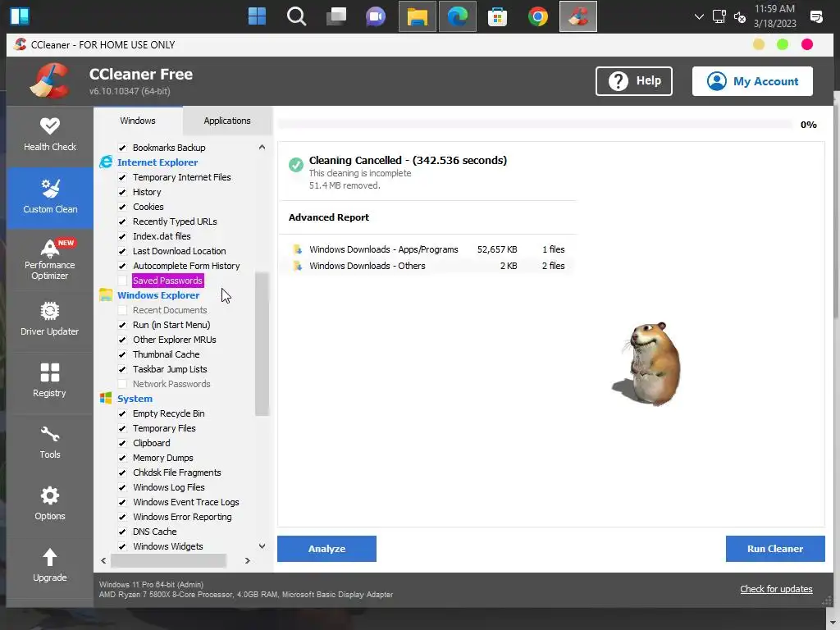Screen dimensions: 840x630
Task: Click the Upgrade arrow icon
Action: pos(50,558)
